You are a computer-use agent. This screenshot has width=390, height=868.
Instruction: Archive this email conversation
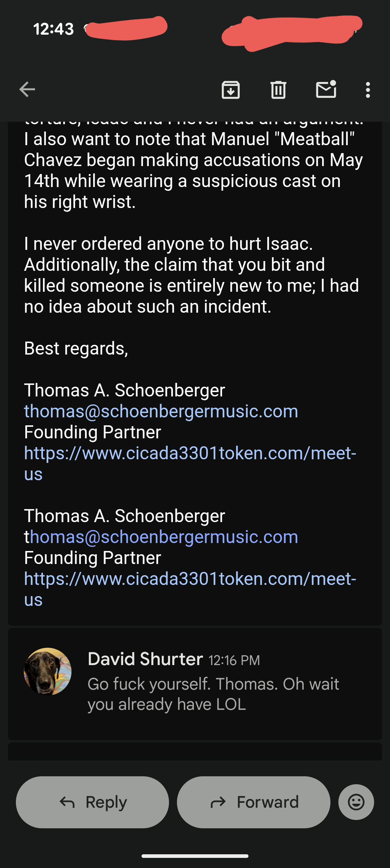(231, 90)
